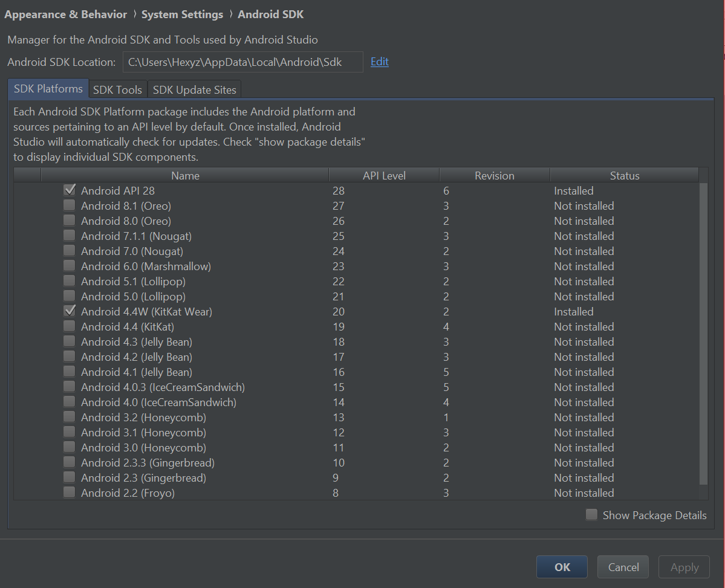Uncheck the Android API 28 checkbox
725x588 pixels.
pos(70,190)
